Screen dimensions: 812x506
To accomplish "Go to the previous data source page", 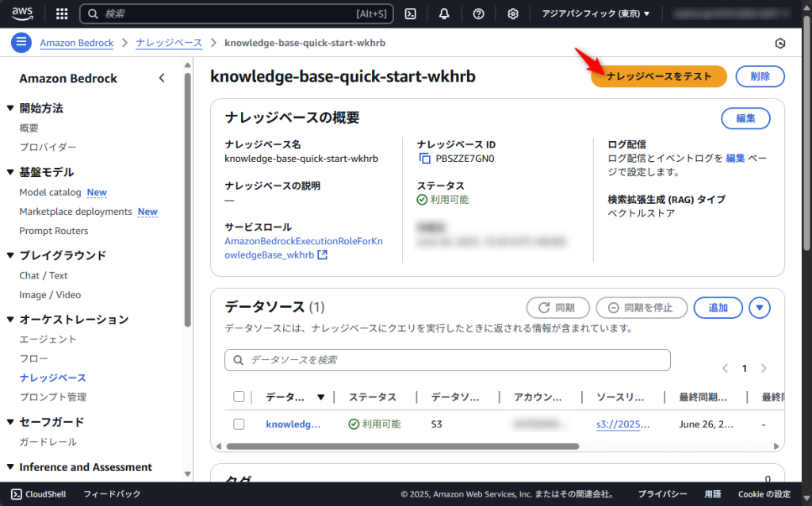I will tap(725, 368).
